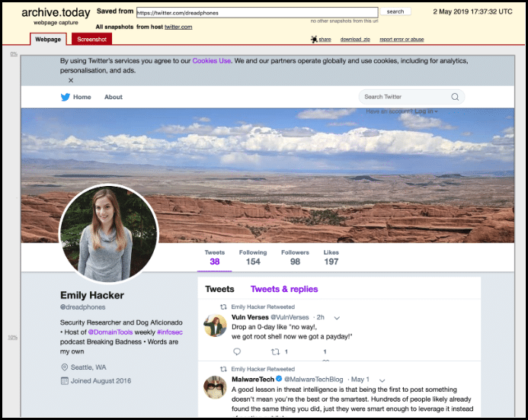Click the capture timestamp 2 May 2019
This screenshot has width=528, height=420.
pos(472,11)
